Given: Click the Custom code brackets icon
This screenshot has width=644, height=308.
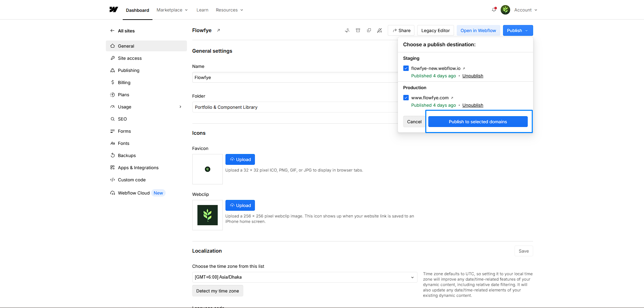Looking at the screenshot, I should point(113,180).
